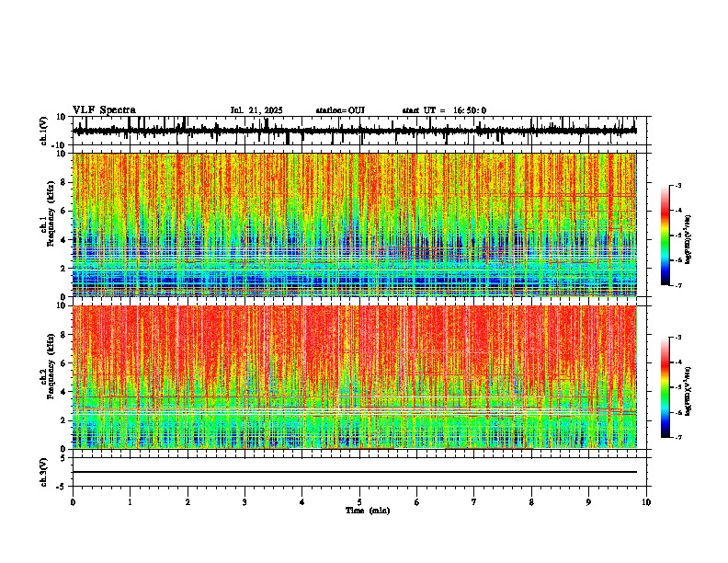Click the "-5" tick on ch.3(V) axis
This screenshot has width=728, height=563.
63,487
